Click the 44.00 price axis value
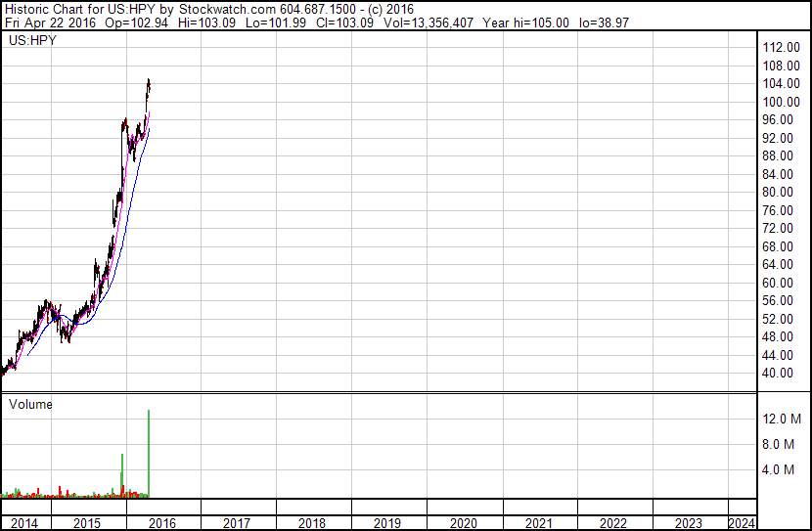The height and width of the screenshot is (531, 812). [x=778, y=356]
